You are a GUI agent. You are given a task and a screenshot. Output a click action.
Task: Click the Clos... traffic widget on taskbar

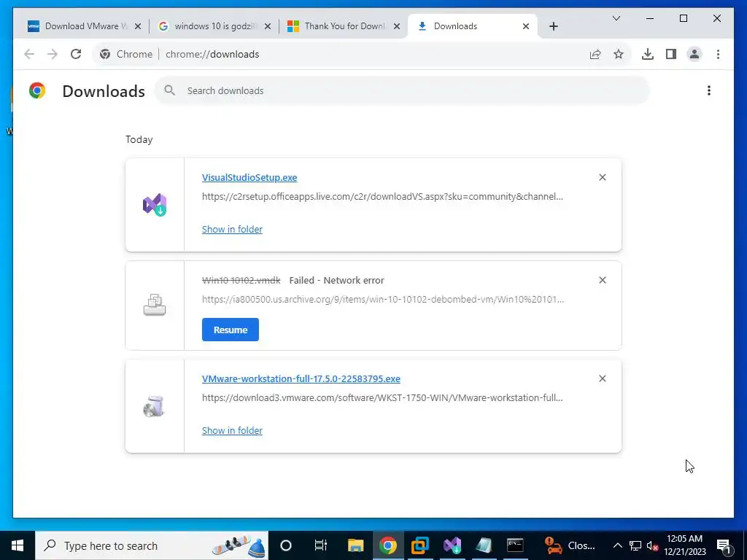570,545
